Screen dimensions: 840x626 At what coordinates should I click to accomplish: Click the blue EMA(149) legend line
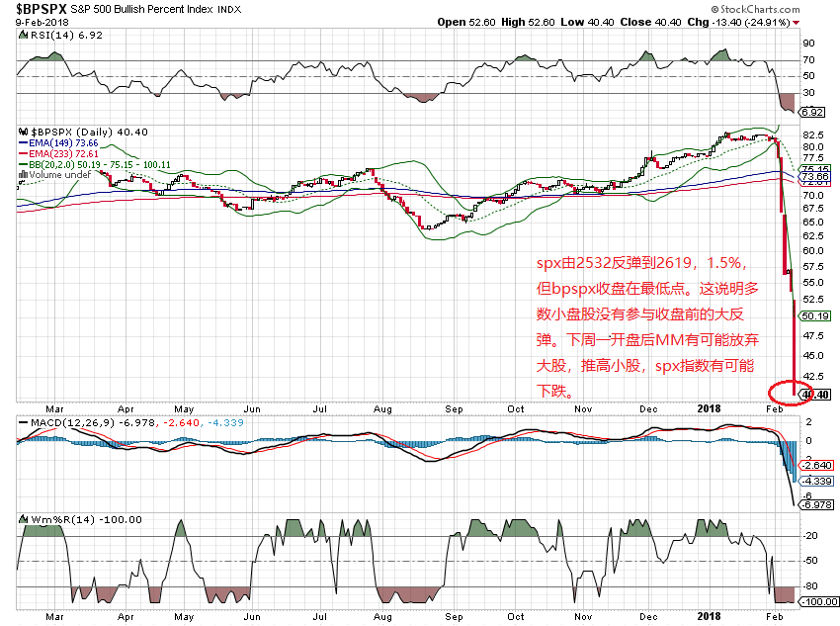coord(25,142)
